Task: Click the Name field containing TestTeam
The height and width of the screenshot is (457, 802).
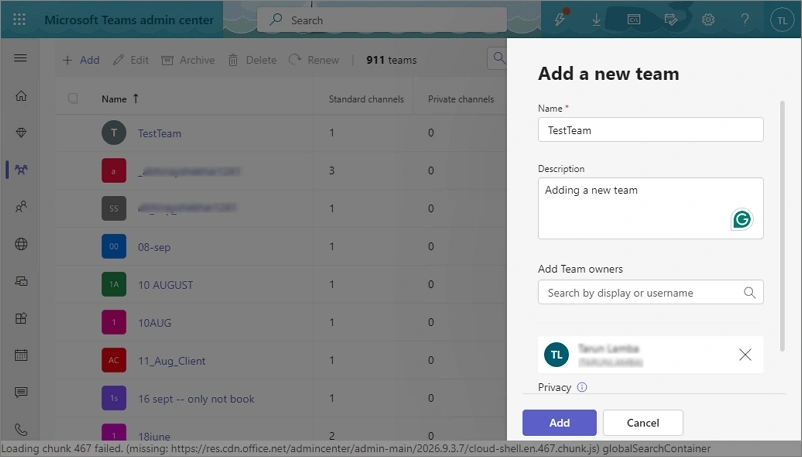Action: 651,129
